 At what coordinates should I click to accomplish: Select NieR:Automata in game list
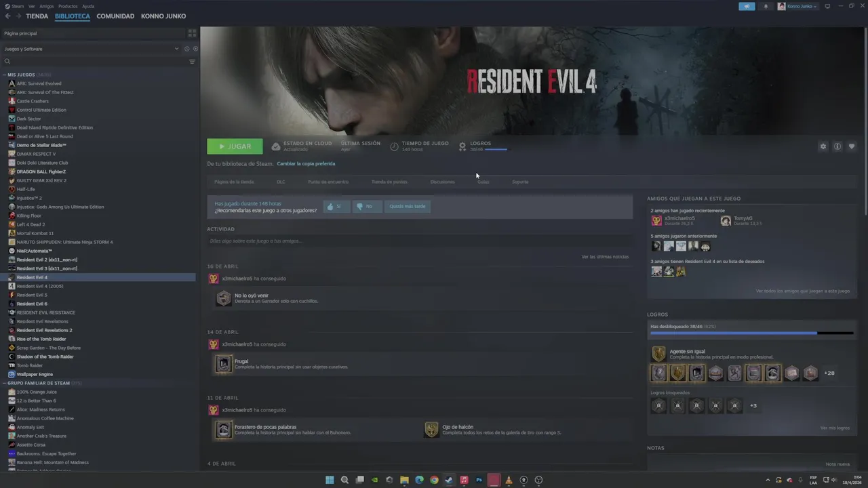click(x=35, y=251)
